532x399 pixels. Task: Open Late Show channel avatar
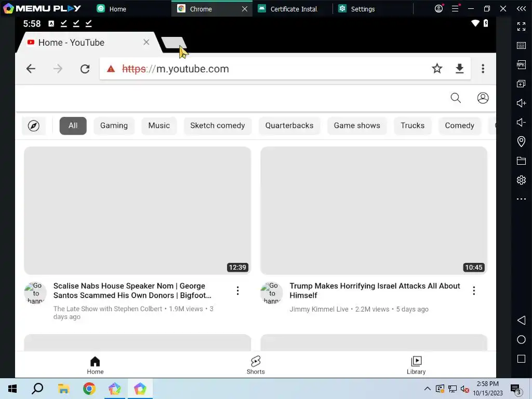(x=35, y=293)
